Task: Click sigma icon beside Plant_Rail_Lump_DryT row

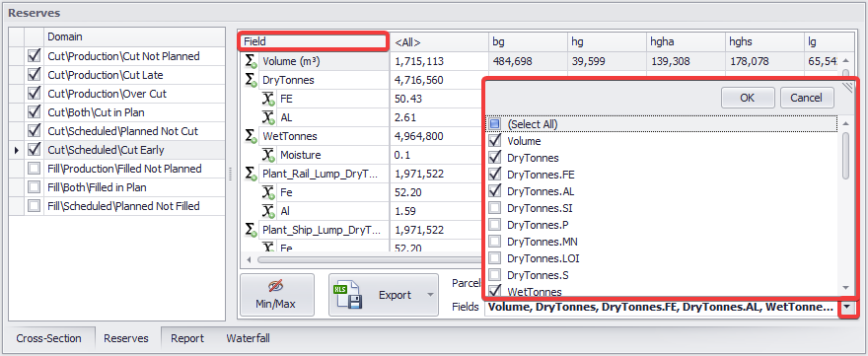Action: pos(251,174)
